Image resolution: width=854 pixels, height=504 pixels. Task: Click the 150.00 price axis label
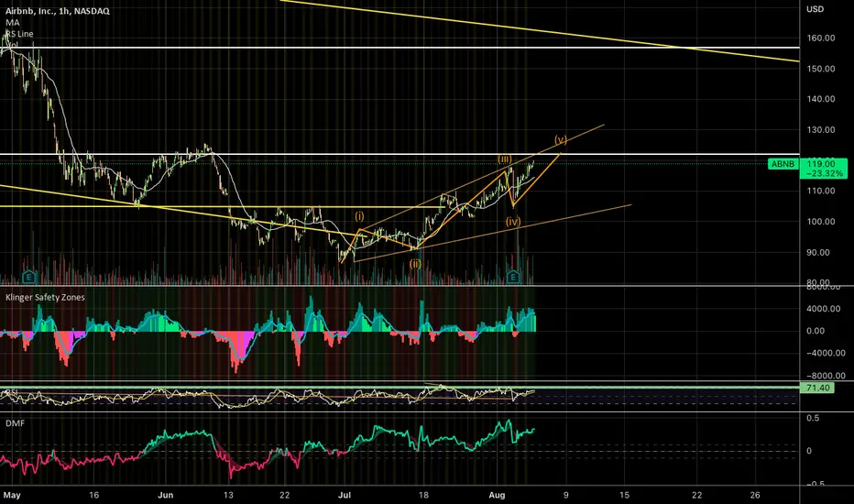pos(821,69)
